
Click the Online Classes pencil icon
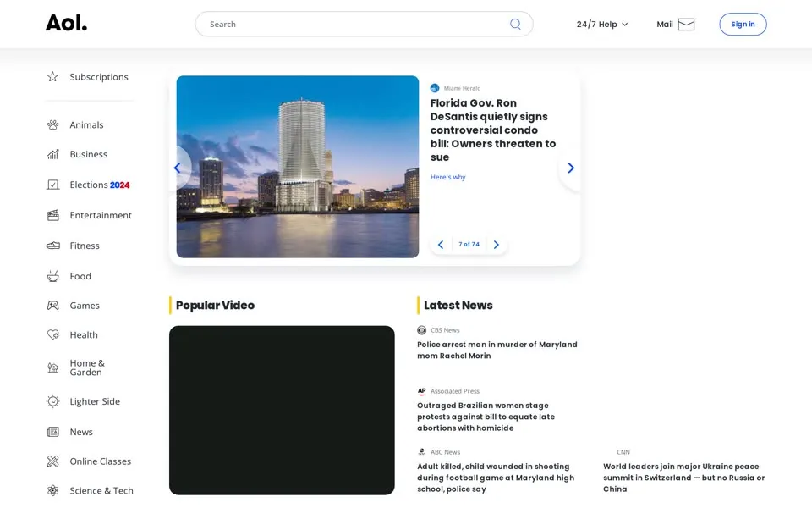[x=52, y=461]
